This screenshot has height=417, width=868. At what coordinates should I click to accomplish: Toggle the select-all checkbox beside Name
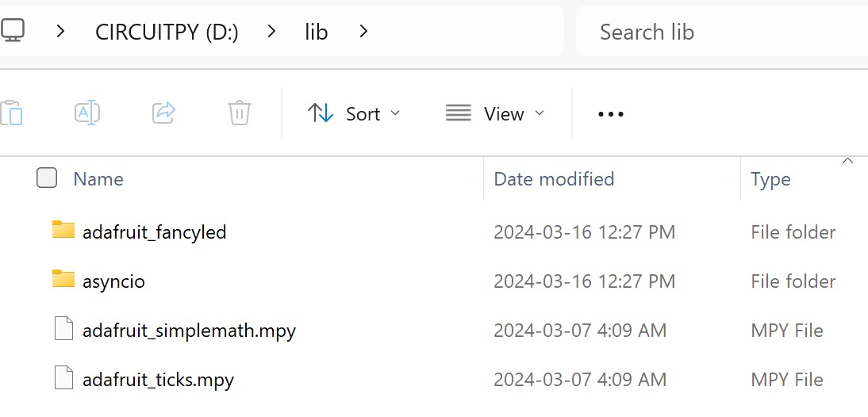tap(47, 178)
